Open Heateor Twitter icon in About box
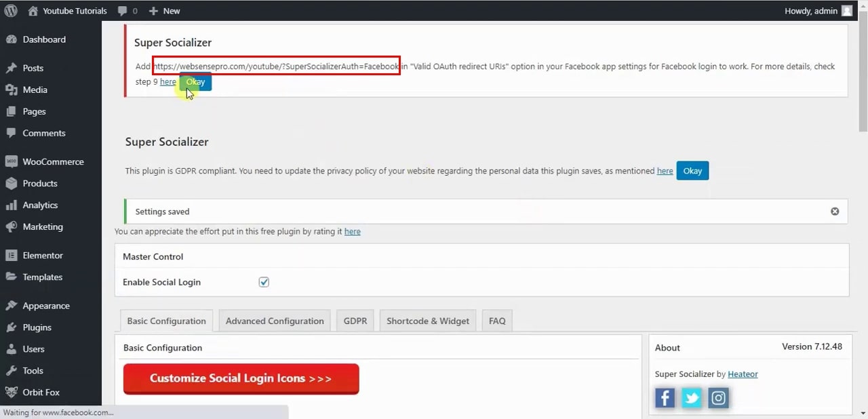Screen dimensions: 868x419 click(x=692, y=398)
